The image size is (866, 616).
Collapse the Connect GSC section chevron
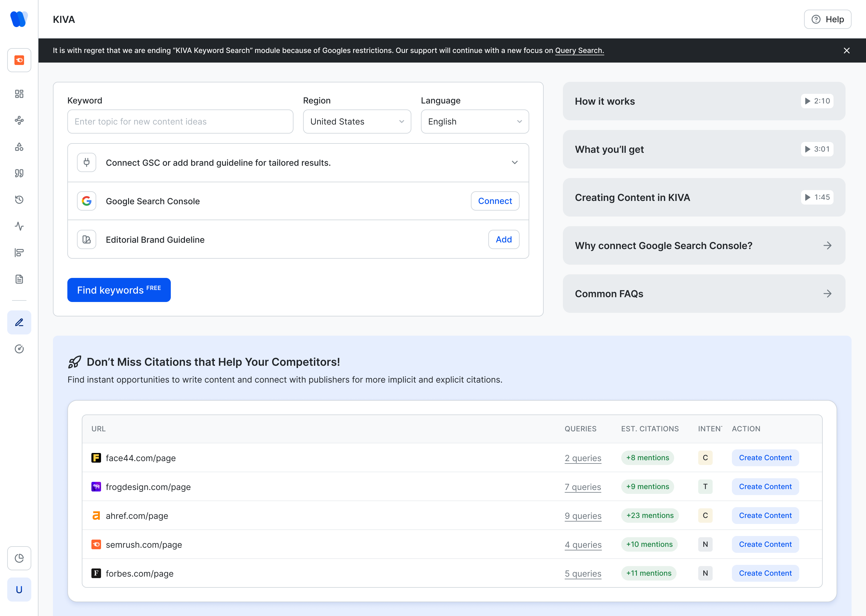(514, 162)
